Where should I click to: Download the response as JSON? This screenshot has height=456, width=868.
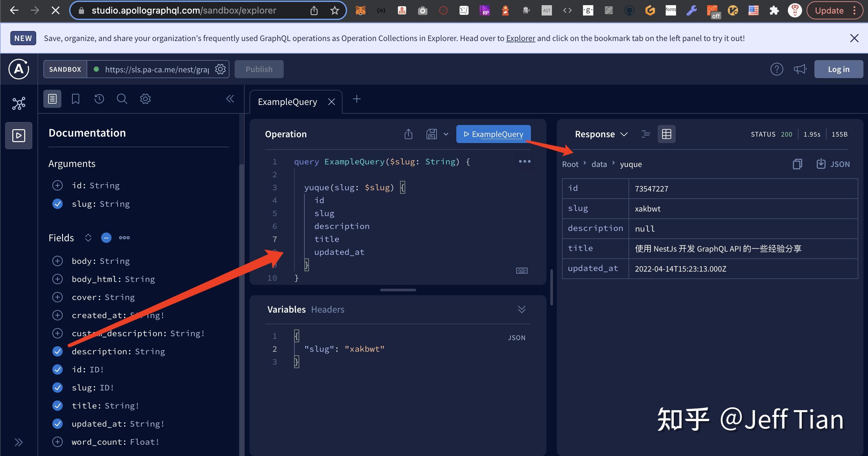833,164
